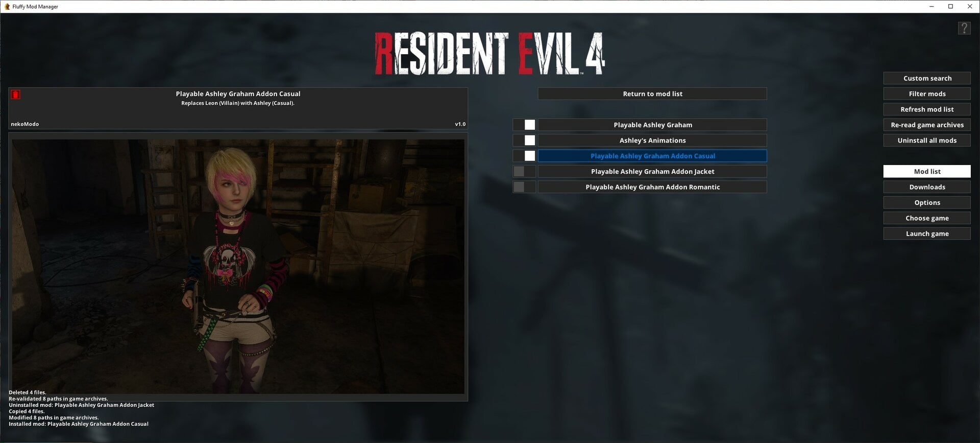Enable the Playable Ashley Graham Addon Romantic checkbox
This screenshot has height=443, width=980.
coord(524,187)
